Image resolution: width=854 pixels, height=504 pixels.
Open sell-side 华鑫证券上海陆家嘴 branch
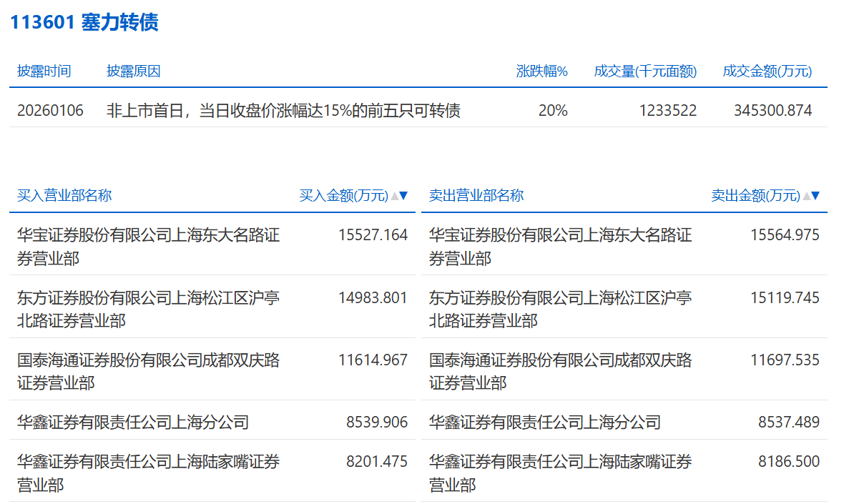coord(560,473)
